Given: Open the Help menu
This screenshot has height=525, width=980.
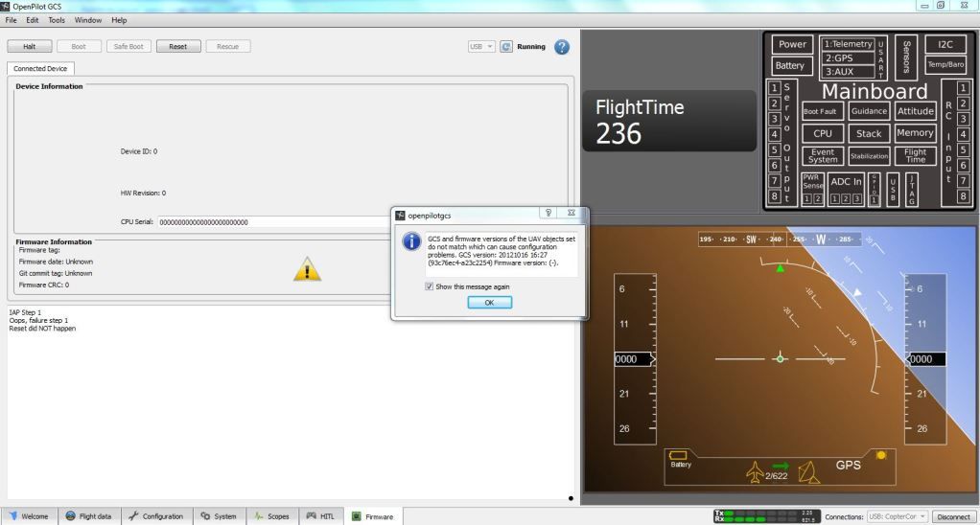Looking at the screenshot, I should 119,20.
